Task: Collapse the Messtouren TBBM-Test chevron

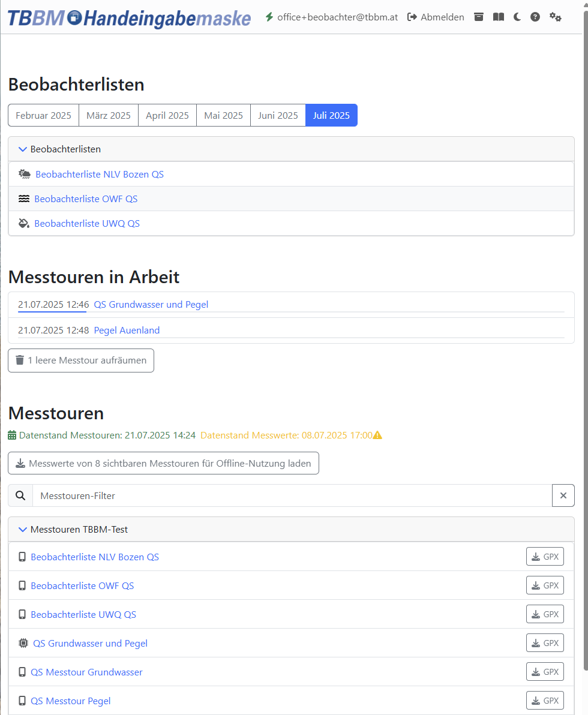Action: [22, 530]
